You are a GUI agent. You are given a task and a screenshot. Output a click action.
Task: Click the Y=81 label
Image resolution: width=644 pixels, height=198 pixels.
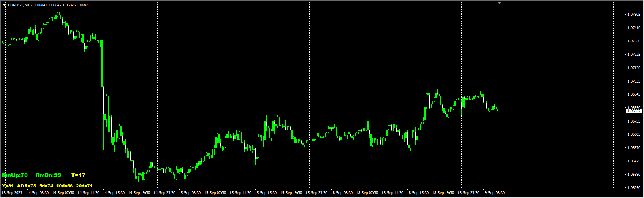pos(8,186)
